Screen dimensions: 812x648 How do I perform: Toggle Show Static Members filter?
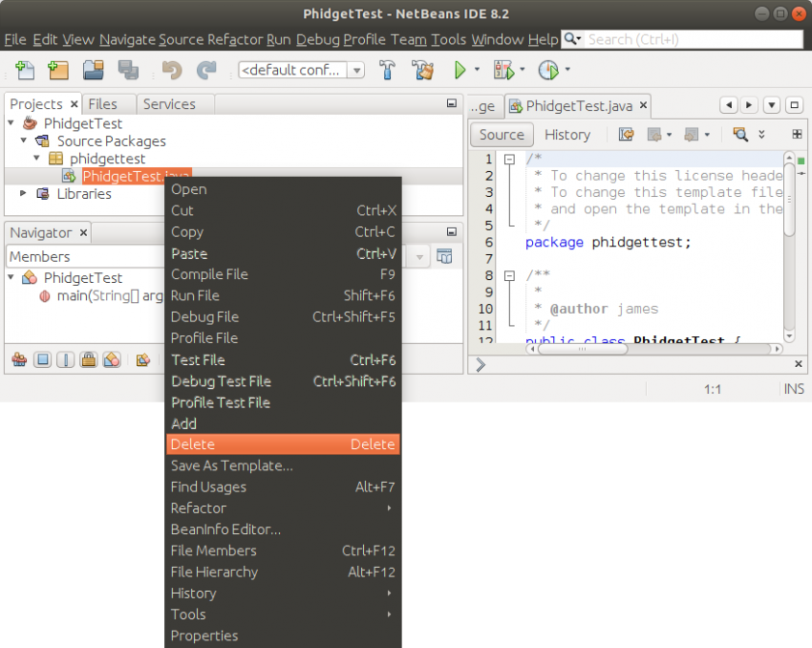(x=65, y=359)
